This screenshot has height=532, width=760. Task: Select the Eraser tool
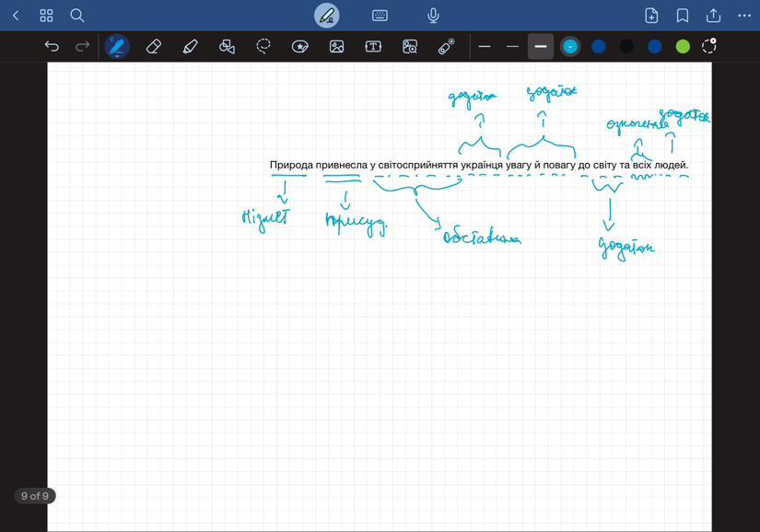click(x=153, y=46)
